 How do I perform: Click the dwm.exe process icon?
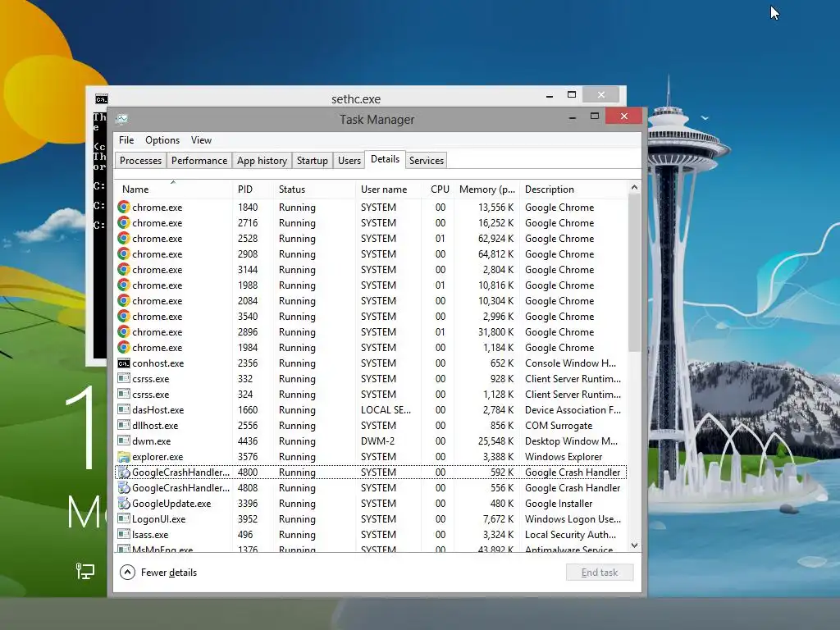click(124, 441)
